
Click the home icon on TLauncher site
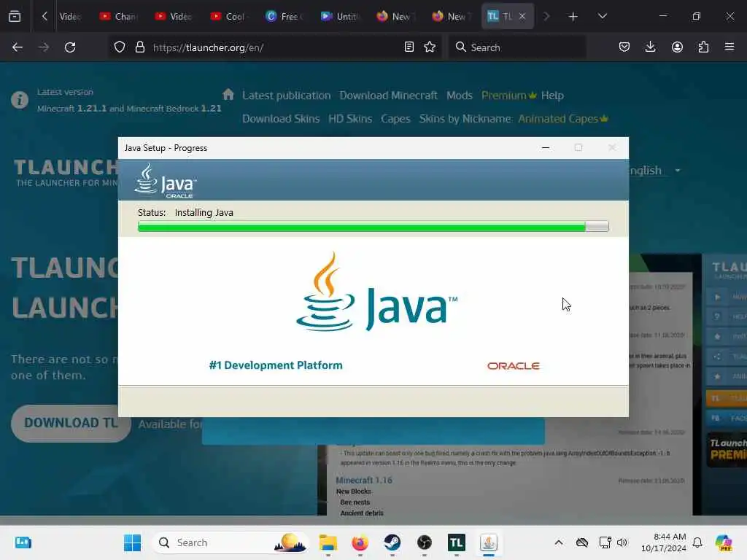tap(228, 94)
